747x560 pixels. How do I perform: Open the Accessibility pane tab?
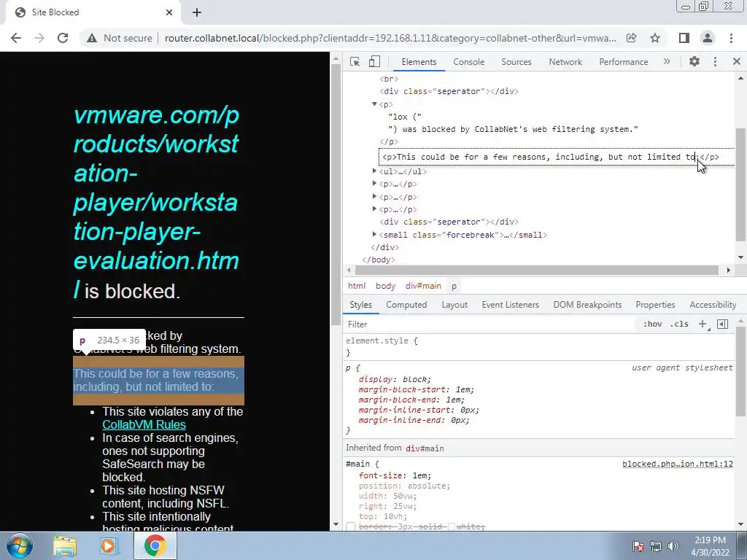(x=713, y=305)
